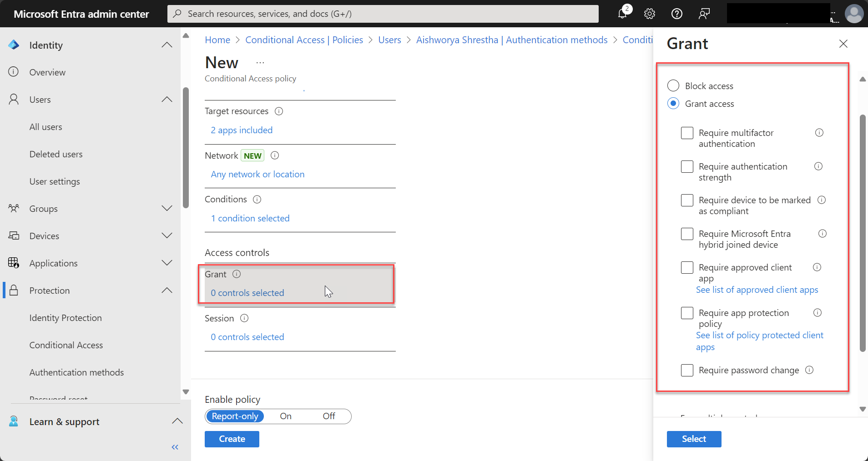Click info icon for Require app protection policy
Screen dimensions: 868x461
point(818,313)
